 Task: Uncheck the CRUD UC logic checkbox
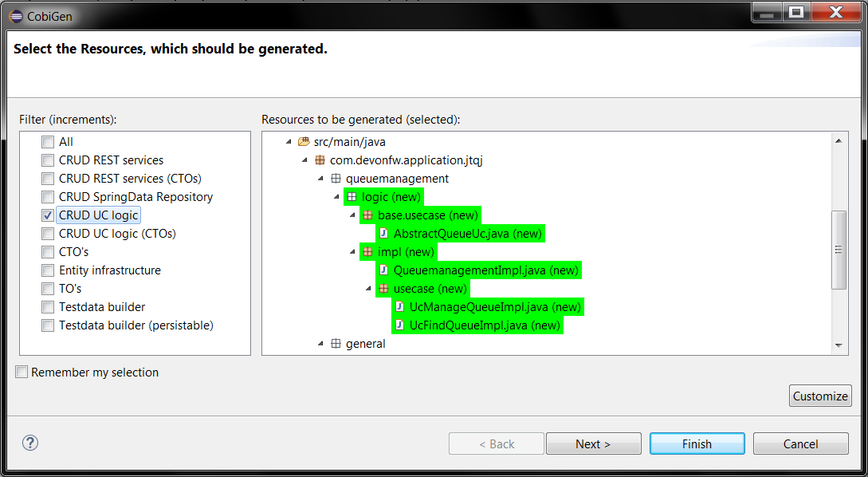coord(48,215)
